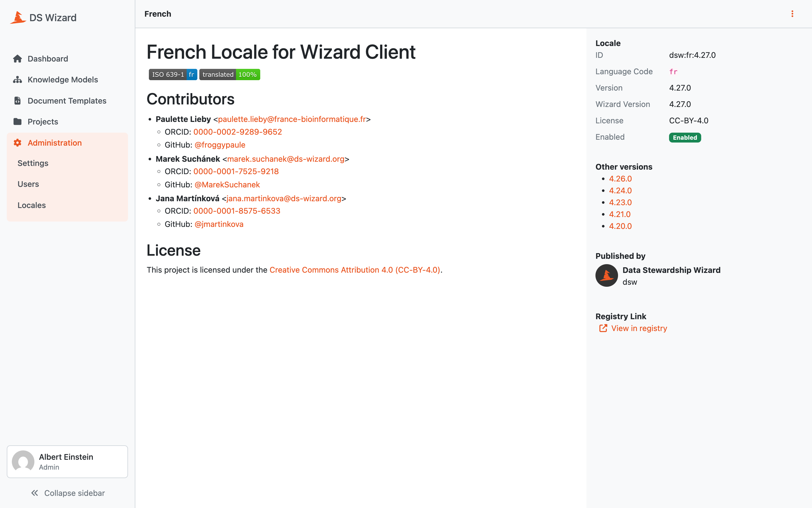Click the fr language code value
Screen dimensions: 812x508
click(673, 72)
